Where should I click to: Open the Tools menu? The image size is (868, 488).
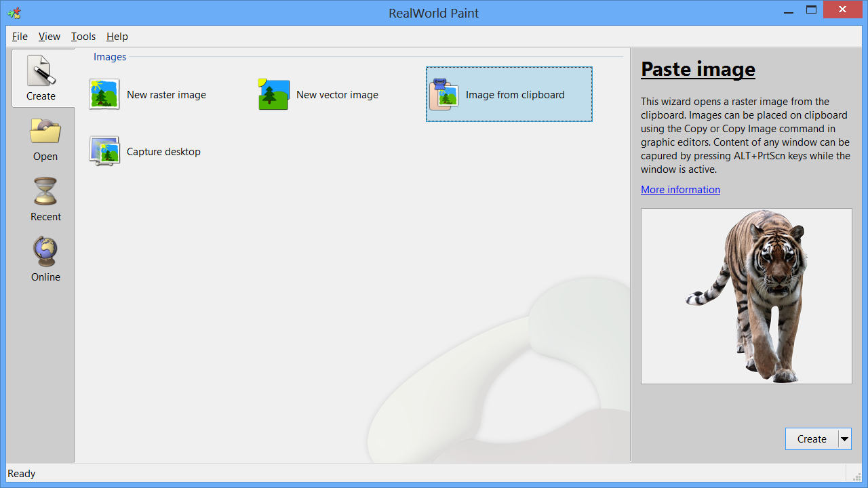click(83, 37)
